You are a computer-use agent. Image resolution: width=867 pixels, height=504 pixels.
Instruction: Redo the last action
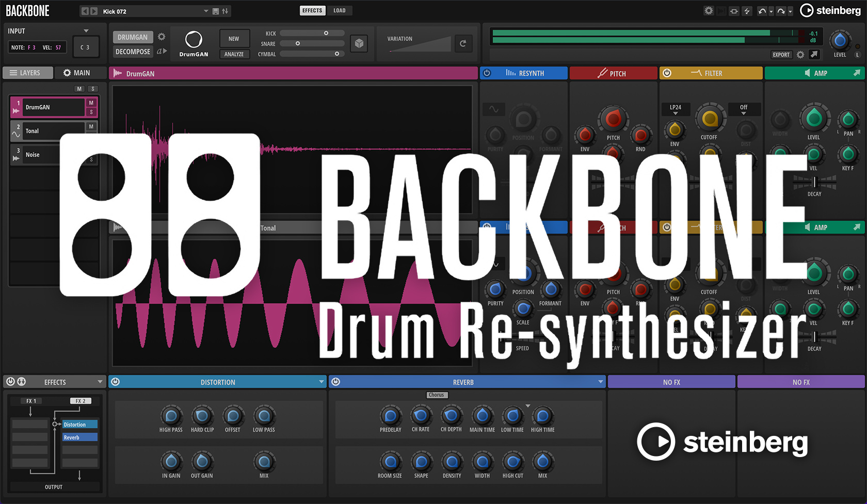click(781, 11)
